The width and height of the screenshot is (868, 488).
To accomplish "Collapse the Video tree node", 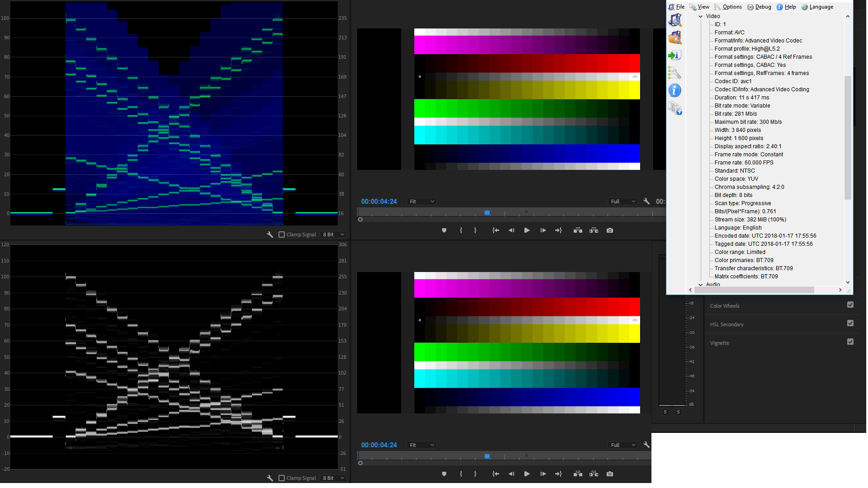I will [701, 16].
